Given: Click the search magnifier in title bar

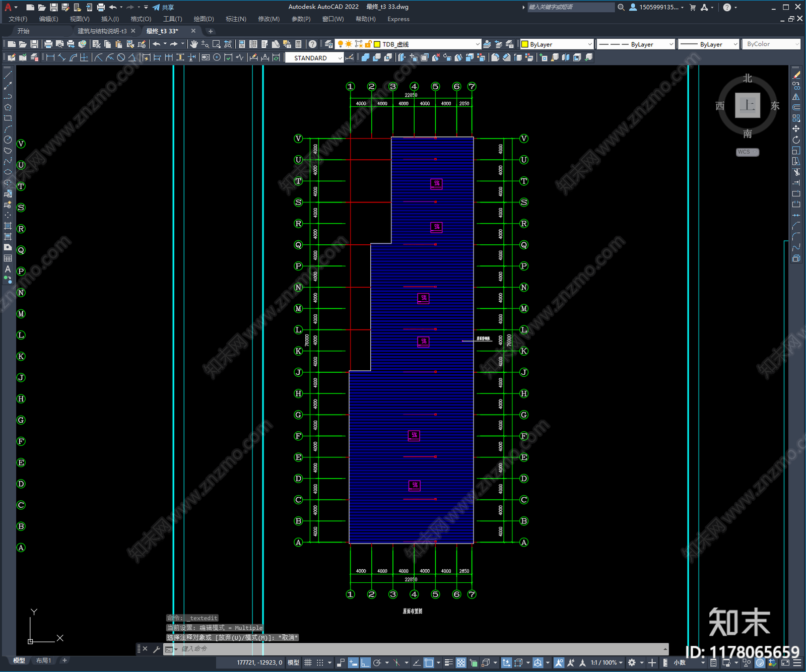Looking at the screenshot, I should coord(621,7).
